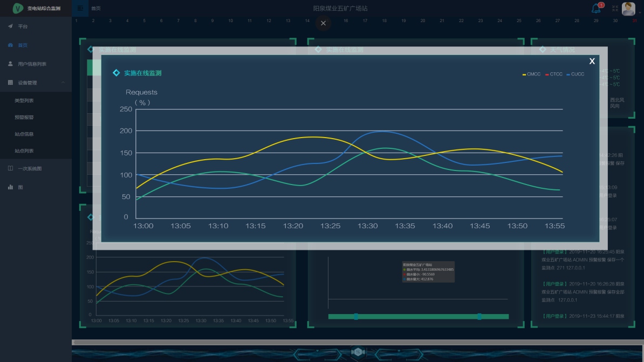This screenshot has height=362, width=644.
Task: Open 用户信息列表 from the sidebar
Action: click(x=32, y=64)
